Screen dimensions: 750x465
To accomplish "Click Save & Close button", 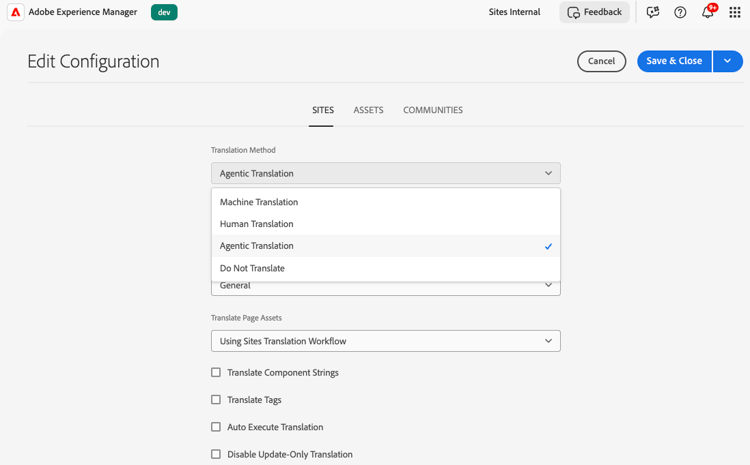I will pyautogui.click(x=674, y=61).
